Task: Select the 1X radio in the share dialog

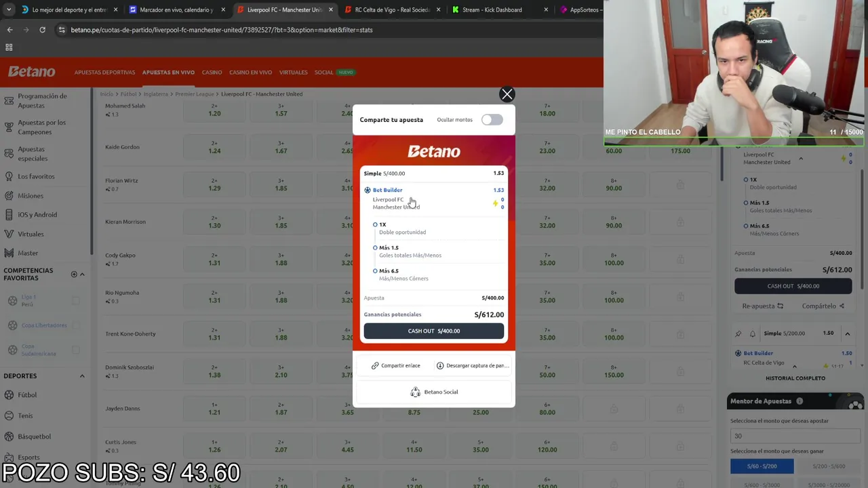Action: (x=375, y=224)
